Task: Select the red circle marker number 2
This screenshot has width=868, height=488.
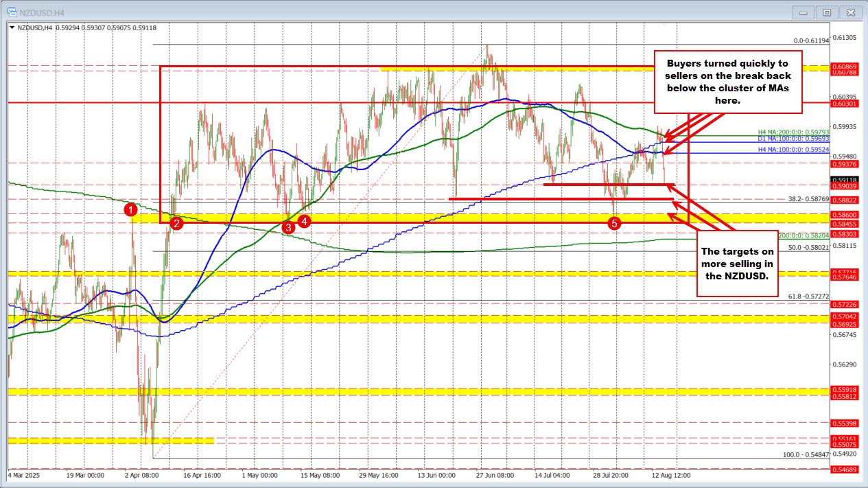Action: (x=176, y=223)
